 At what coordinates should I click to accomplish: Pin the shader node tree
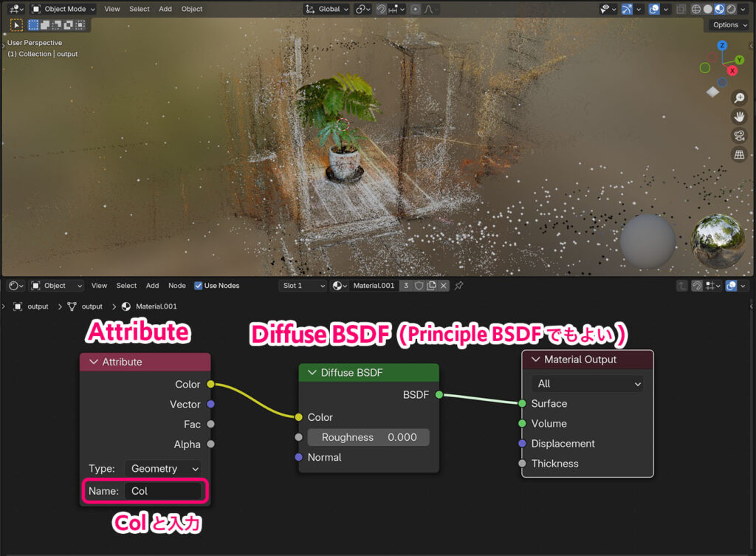tap(459, 286)
